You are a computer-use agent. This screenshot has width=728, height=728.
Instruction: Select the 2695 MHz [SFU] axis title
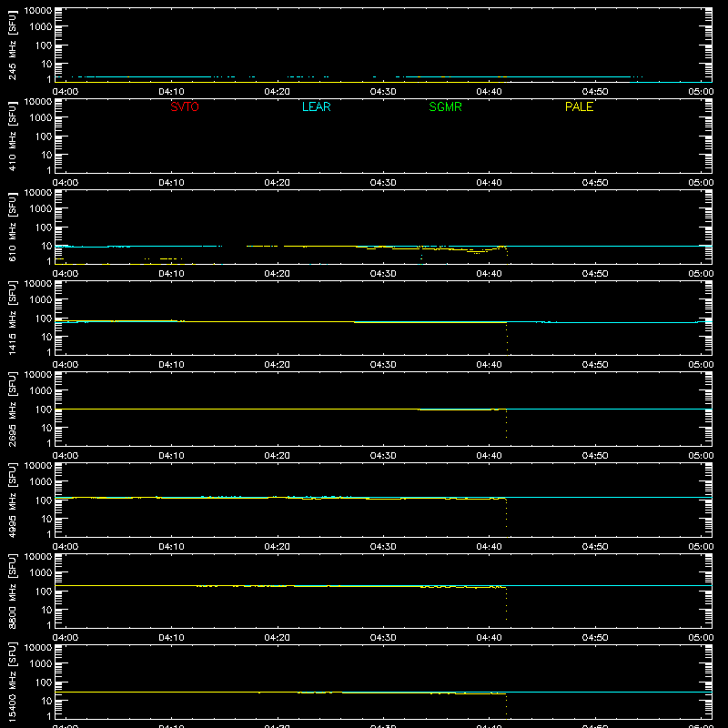(13, 409)
